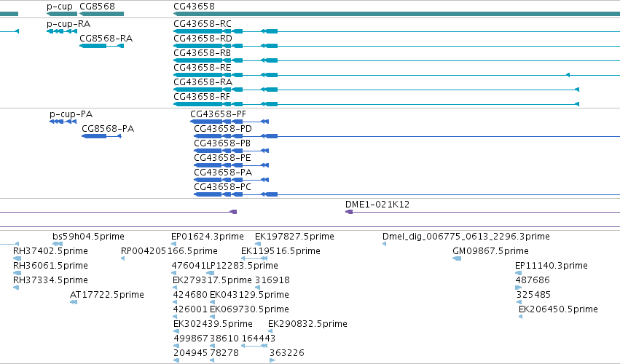The height and width of the screenshot is (364, 620).
Task: Select feature 426001
Action: coord(175,317)
